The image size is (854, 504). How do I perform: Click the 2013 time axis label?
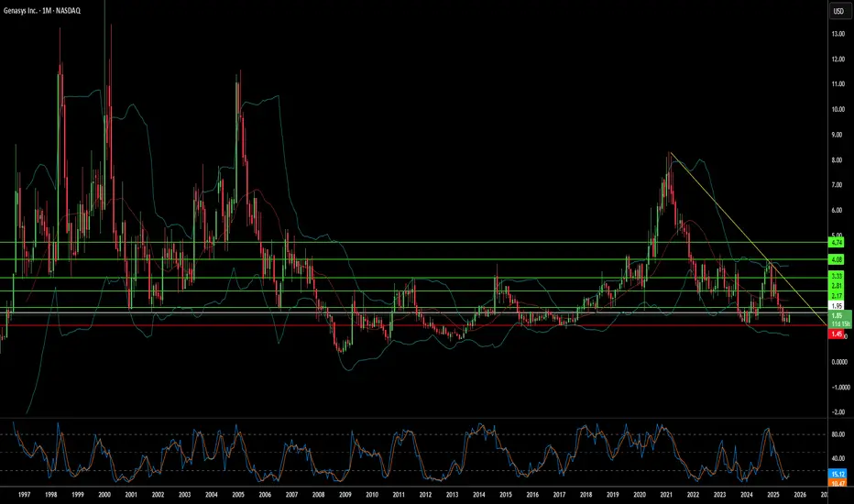pos(452,495)
